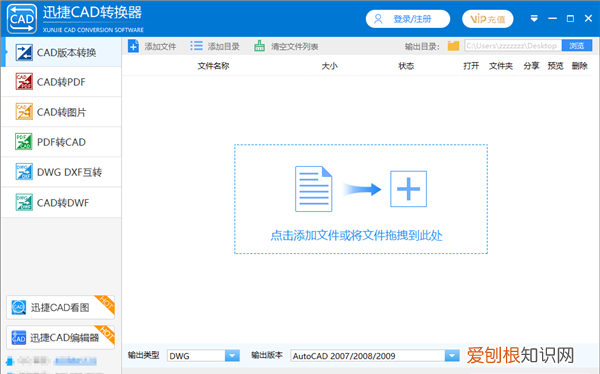Click the 添加目录 list icon

click(x=196, y=46)
